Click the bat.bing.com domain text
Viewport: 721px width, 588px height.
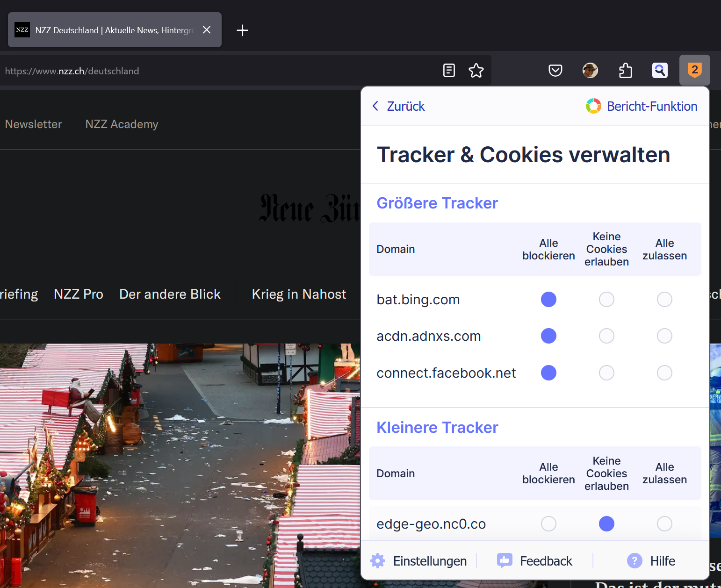pyautogui.click(x=418, y=299)
